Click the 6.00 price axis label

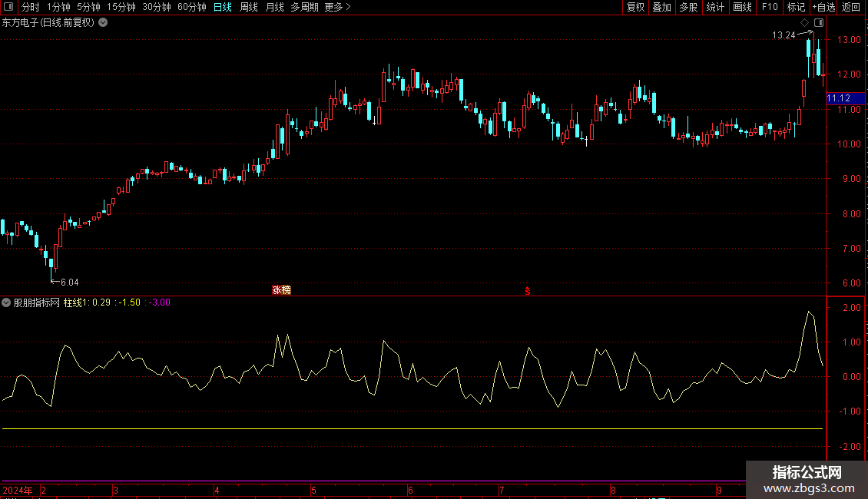(x=851, y=283)
